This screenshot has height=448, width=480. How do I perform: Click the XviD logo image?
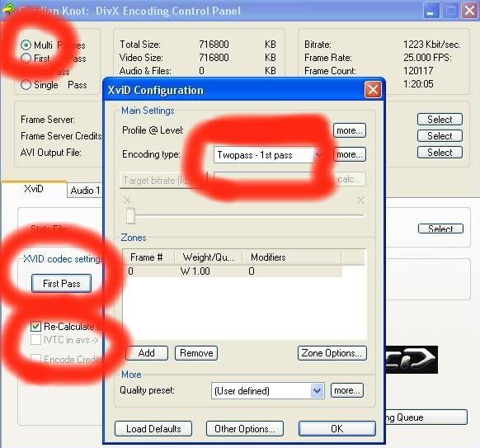pyautogui.click(x=411, y=360)
